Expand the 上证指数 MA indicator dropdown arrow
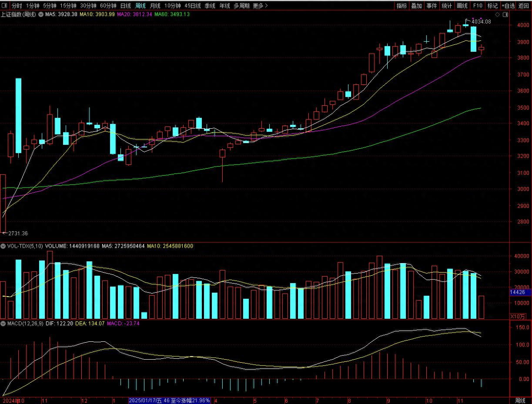This screenshot has width=532, height=404. point(41,14)
